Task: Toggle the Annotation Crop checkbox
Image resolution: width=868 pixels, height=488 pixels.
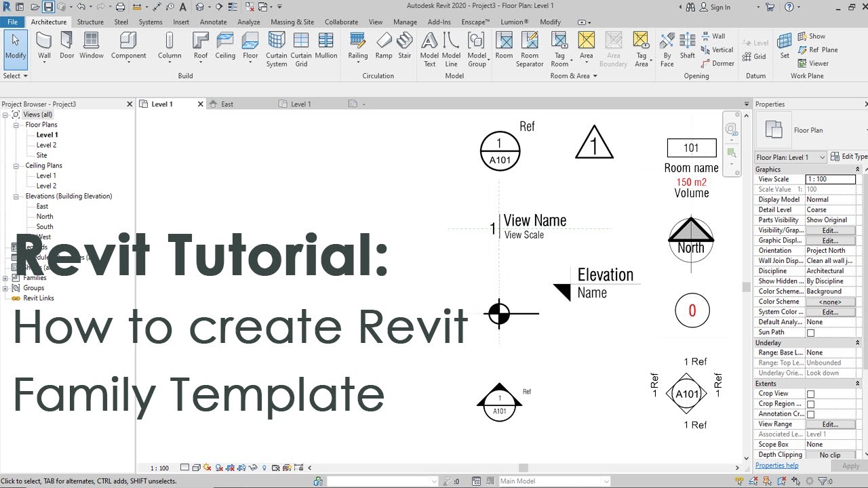Action: (810, 414)
